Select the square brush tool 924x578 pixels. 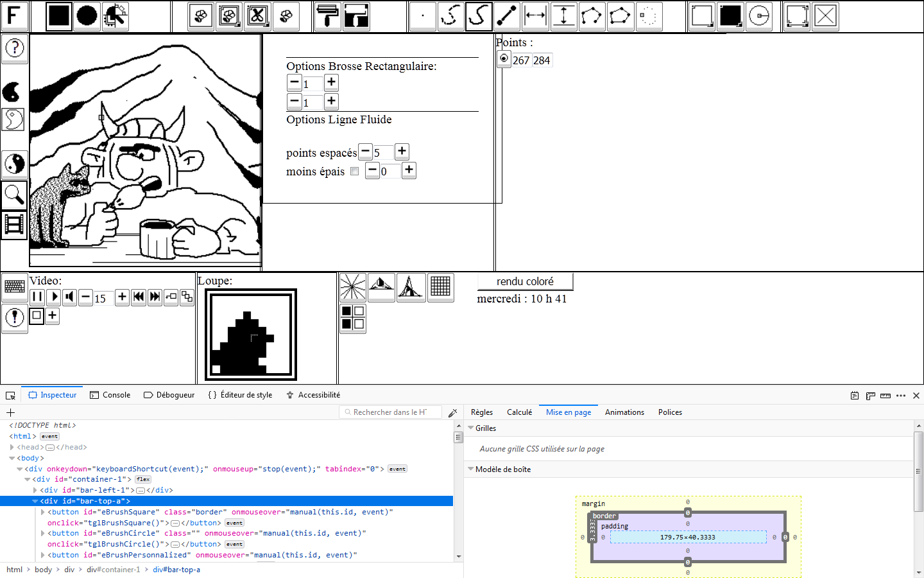click(x=58, y=15)
